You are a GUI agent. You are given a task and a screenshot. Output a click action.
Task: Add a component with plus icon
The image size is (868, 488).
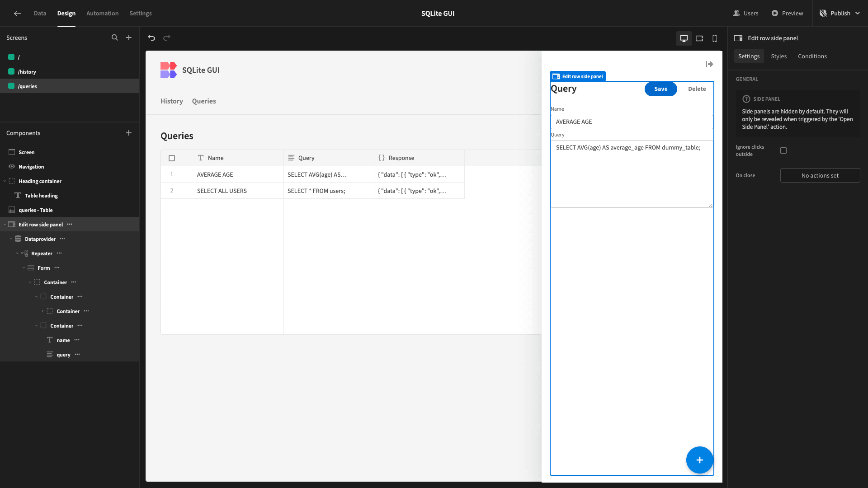coord(129,133)
